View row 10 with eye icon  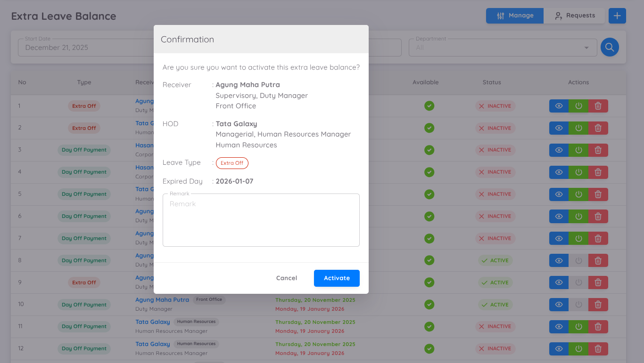pyautogui.click(x=559, y=305)
